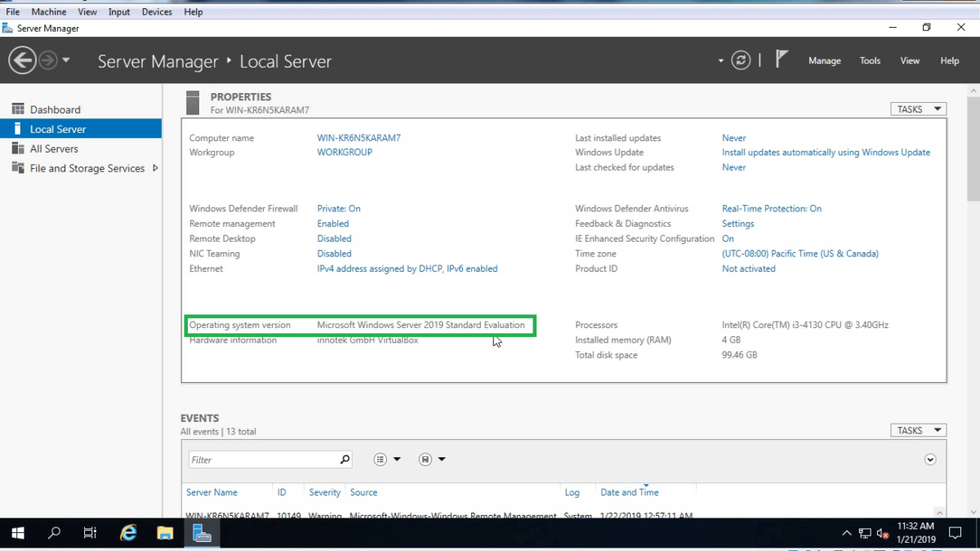Click the WORKGROUP link
This screenshot has width=980, height=551.
point(345,153)
